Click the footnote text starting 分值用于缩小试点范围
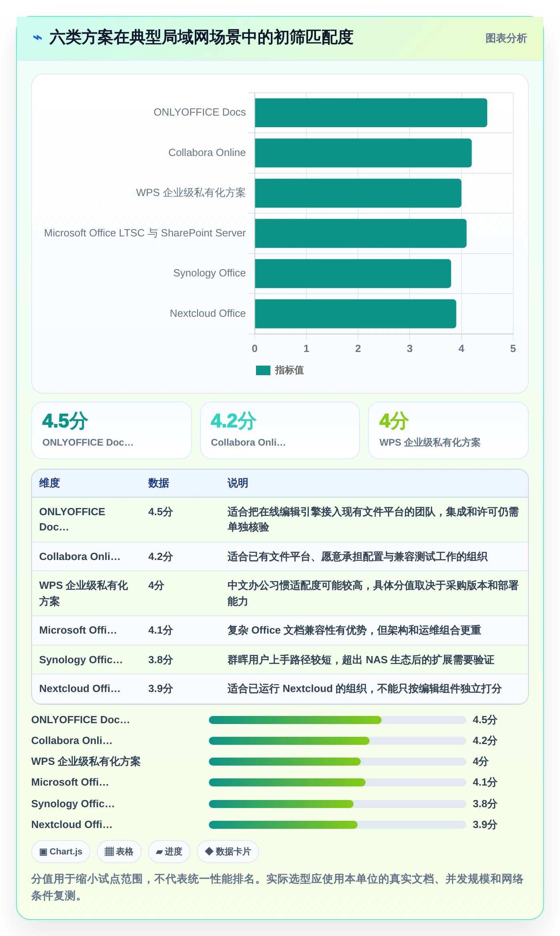Image resolution: width=560 pixels, height=936 pixels. tap(277, 887)
